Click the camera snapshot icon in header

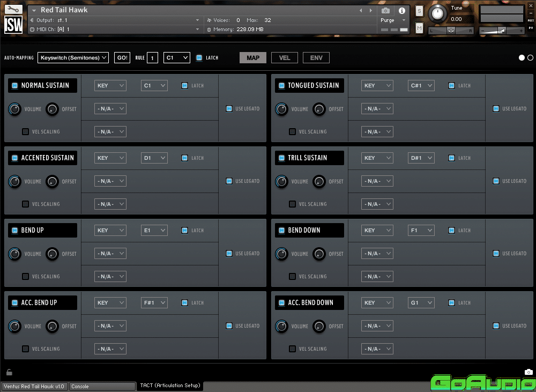pyautogui.click(x=385, y=10)
